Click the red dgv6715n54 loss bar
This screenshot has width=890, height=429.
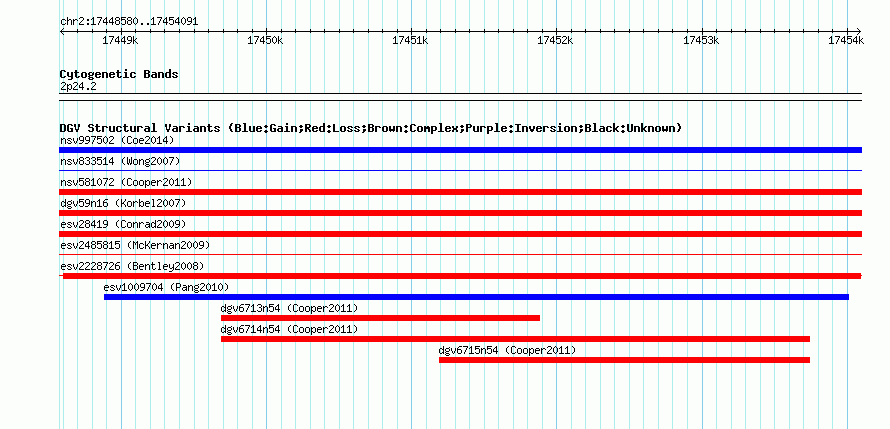point(624,360)
